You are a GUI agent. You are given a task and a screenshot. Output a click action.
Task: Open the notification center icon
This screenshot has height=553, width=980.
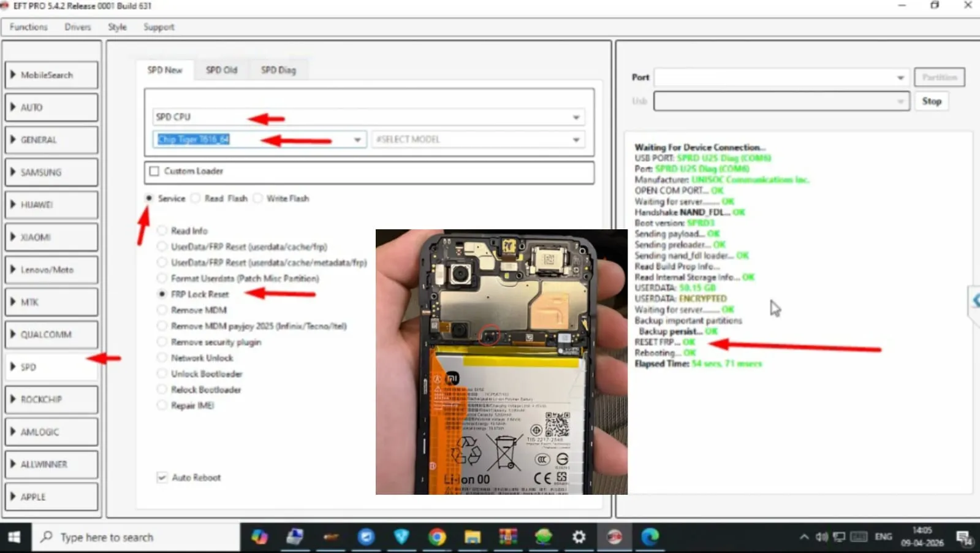963,538
